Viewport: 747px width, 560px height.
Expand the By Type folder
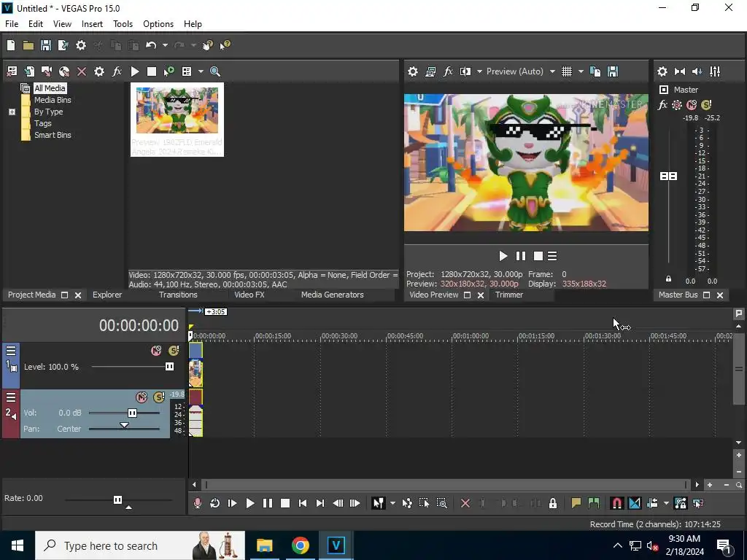(12, 112)
